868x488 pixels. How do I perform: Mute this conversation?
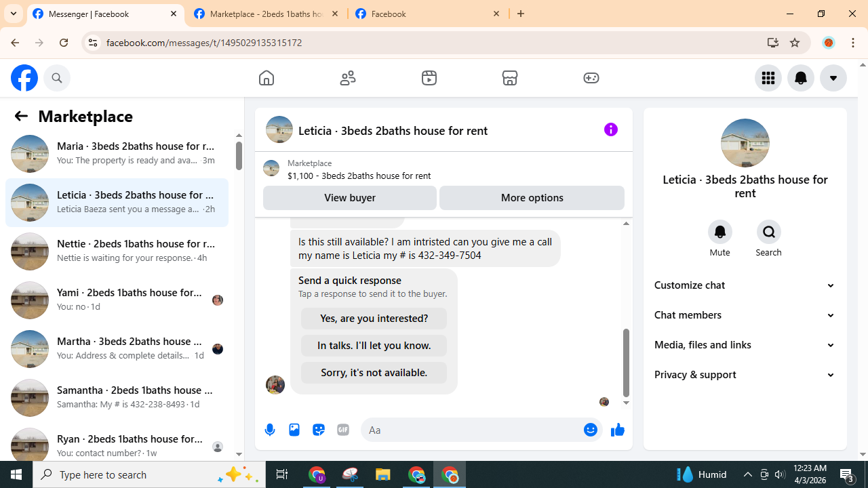pos(720,232)
